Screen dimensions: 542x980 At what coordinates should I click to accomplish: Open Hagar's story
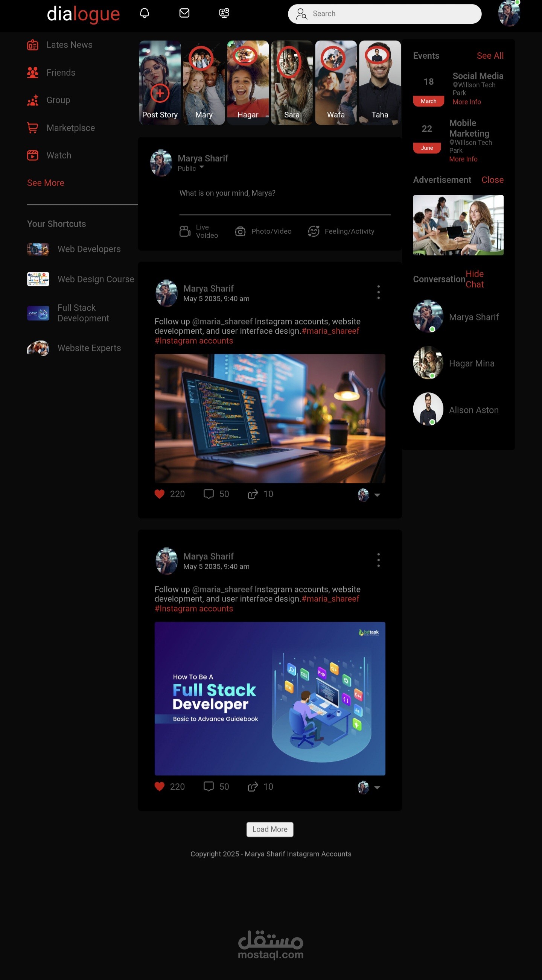[x=248, y=82]
